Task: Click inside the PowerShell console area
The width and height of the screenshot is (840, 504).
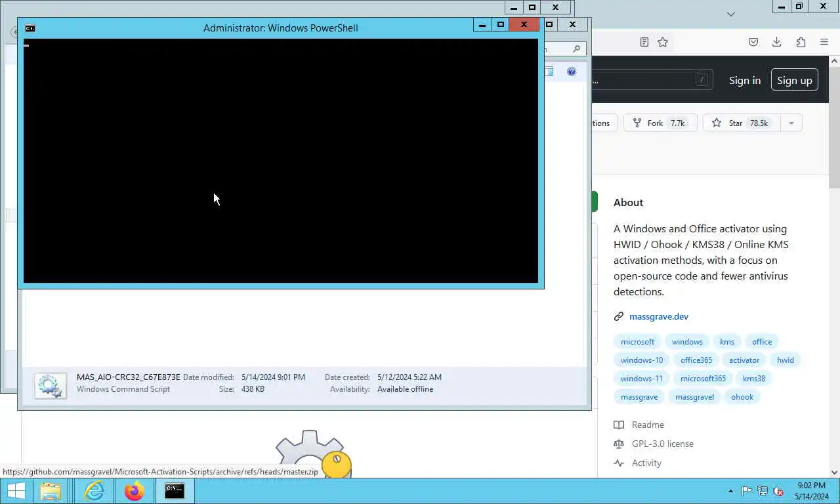Action: [x=281, y=161]
